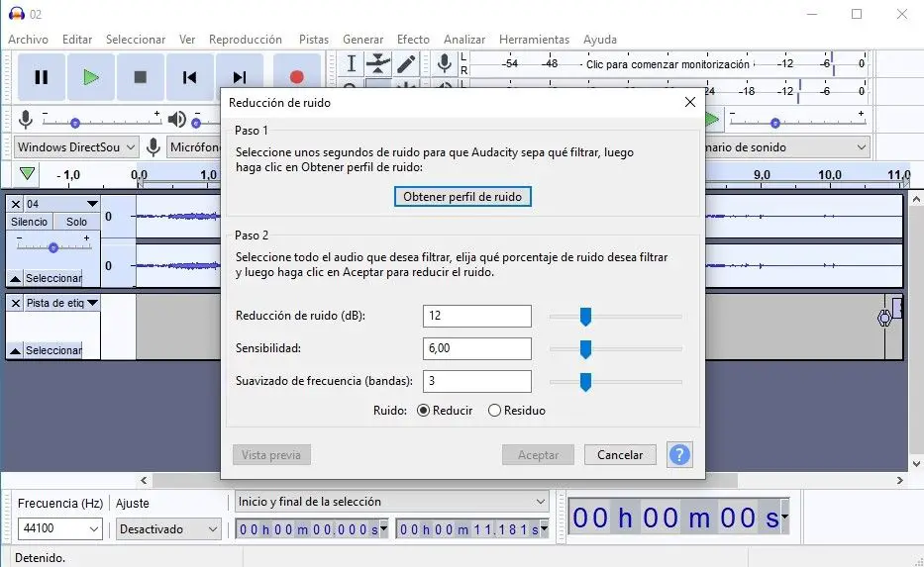The image size is (924, 567).
Task: Select the Selection (I-beam) tool
Action: [352, 63]
